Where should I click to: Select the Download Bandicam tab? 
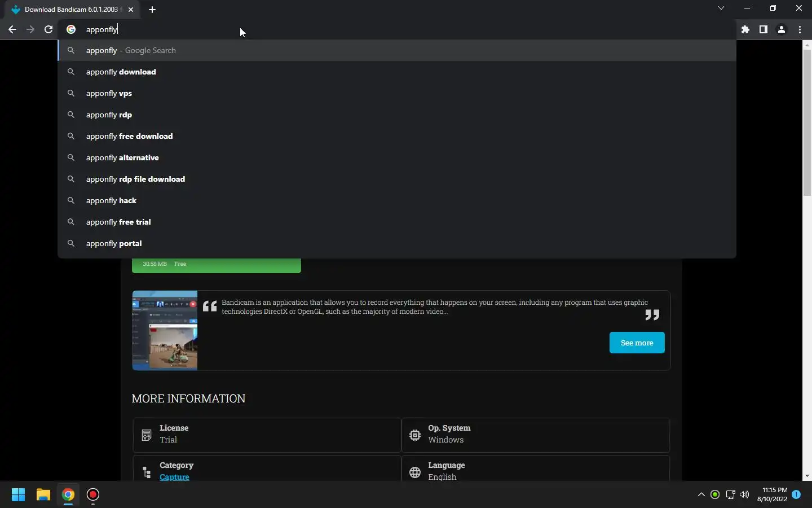pos(71,10)
